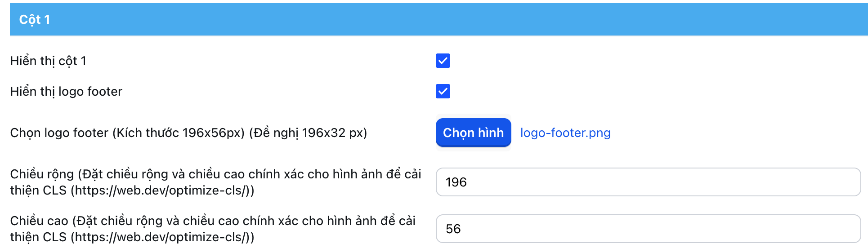The height and width of the screenshot is (248, 868).
Task: Select the "Chọn logo footer" label text
Action: point(188,133)
